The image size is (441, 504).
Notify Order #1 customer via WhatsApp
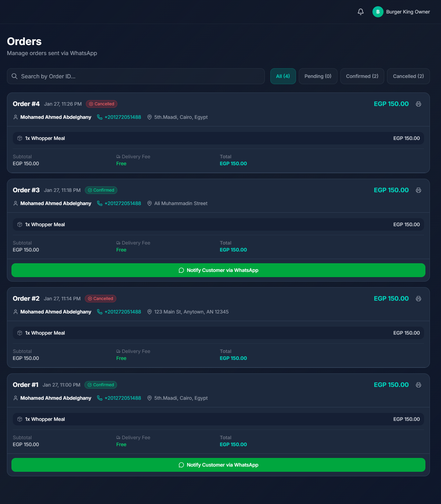[x=218, y=465]
